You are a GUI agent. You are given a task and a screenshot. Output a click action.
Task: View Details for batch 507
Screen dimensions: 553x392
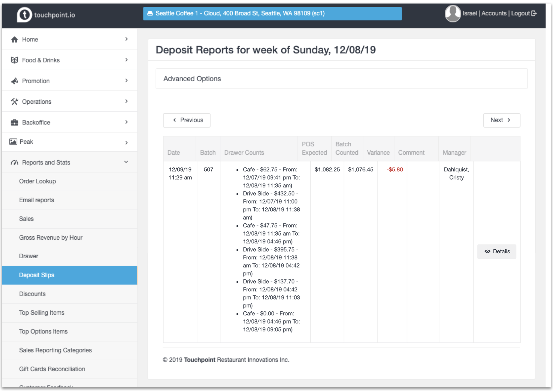pyautogui.click(x=497, y=251)
